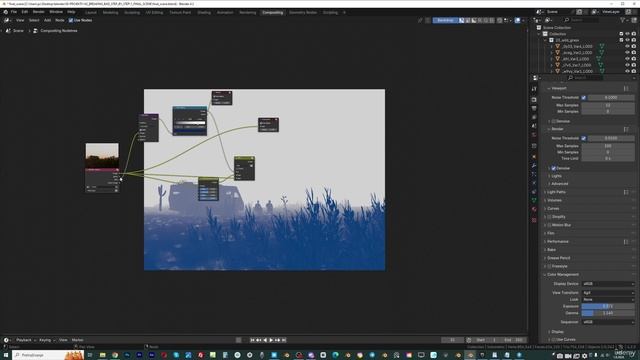Open the Render menu
The image size is (640, 360).
pyautogui.click(x=38, y=12)
